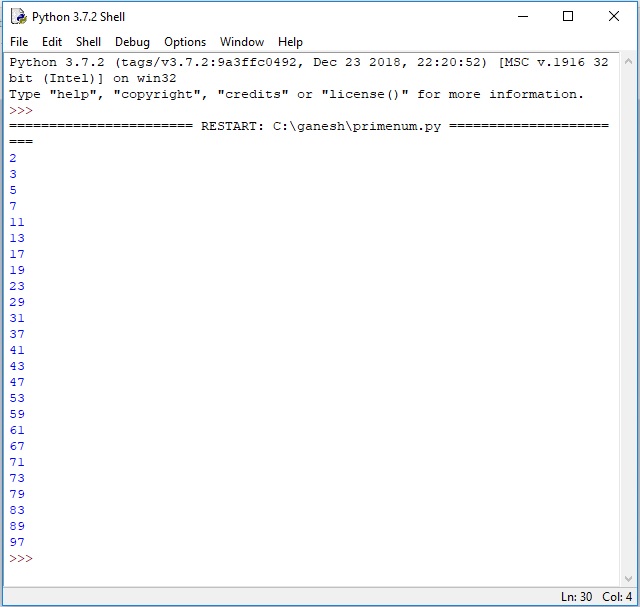640x607 pixels.
Task: Minimize the Python Shell window
Action: click(523, 16)
